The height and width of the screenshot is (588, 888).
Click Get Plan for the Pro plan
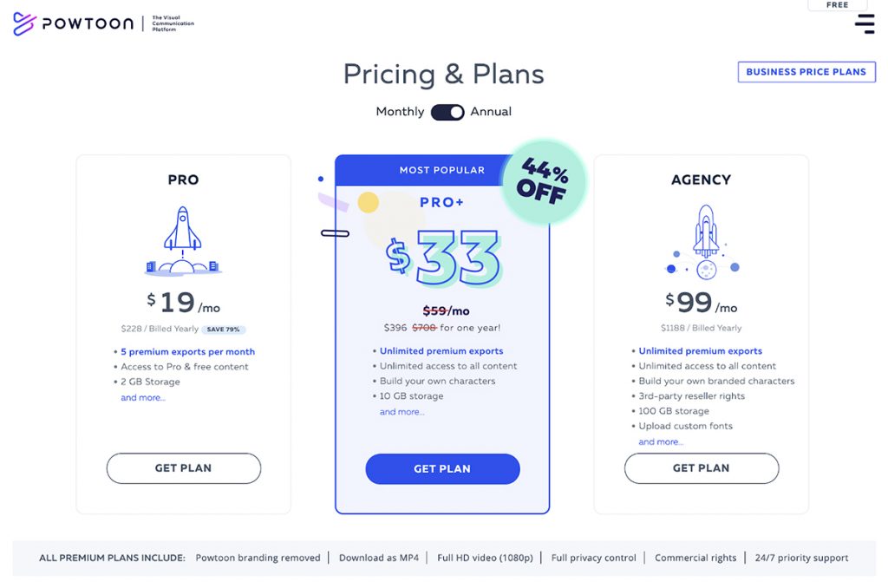tap(183, 468)
